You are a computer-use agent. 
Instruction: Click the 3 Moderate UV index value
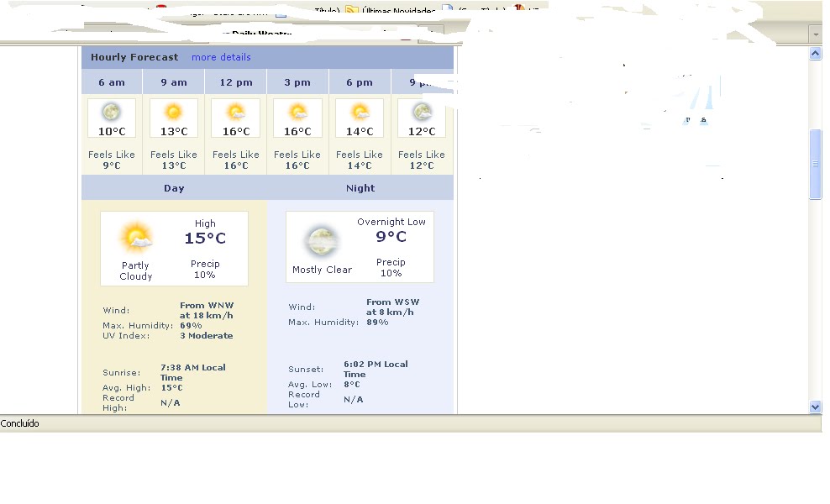pos(207,336)
